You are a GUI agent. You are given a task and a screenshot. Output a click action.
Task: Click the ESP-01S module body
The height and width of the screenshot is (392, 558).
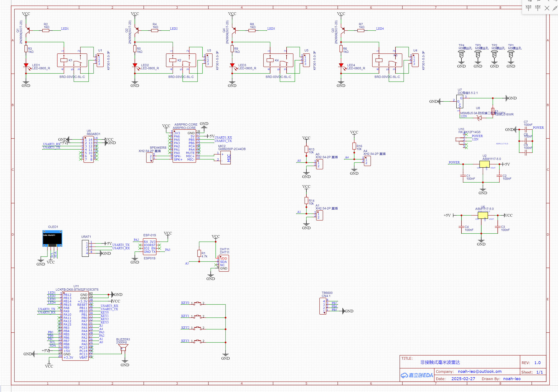click(x=150, y=247)
